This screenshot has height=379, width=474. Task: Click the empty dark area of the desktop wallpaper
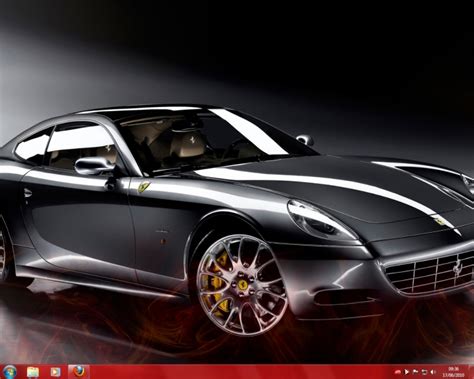(333, 50)
